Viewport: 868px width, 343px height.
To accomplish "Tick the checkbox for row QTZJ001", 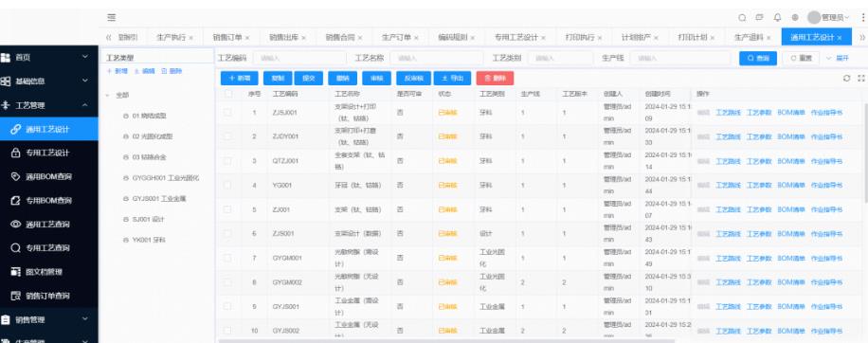I will coord(227,160).
